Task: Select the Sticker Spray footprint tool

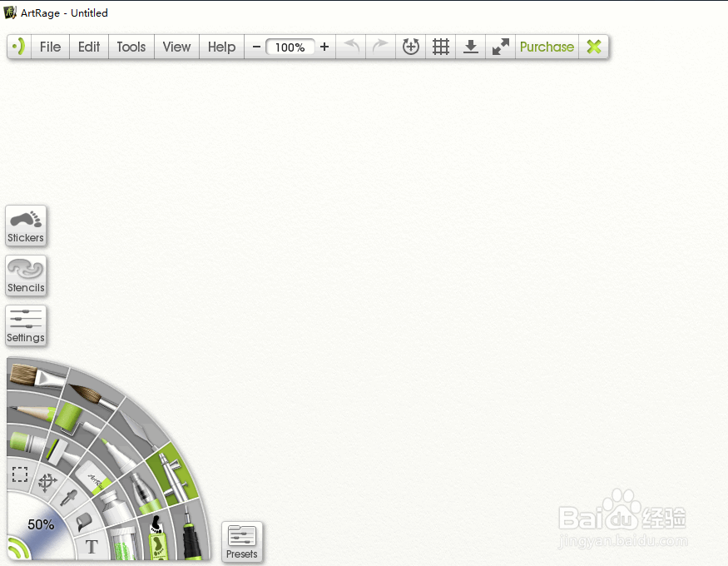Action: 158,536
